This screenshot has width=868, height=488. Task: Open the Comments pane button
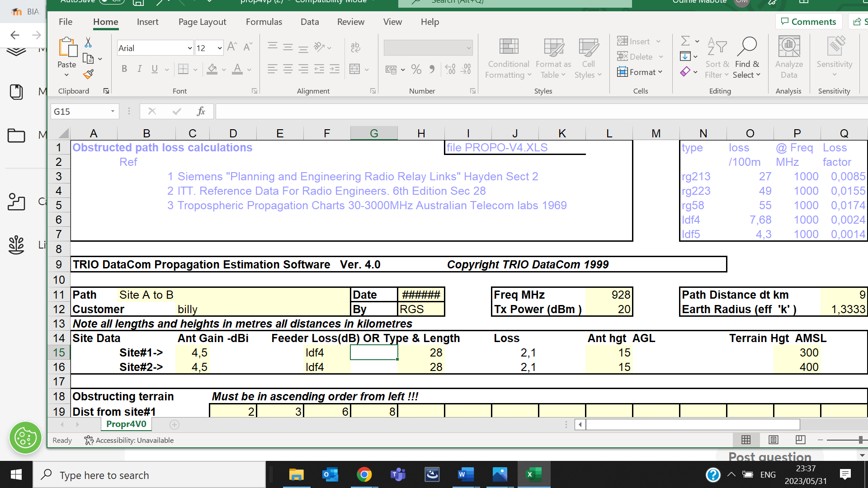click(x=808, y=21)
